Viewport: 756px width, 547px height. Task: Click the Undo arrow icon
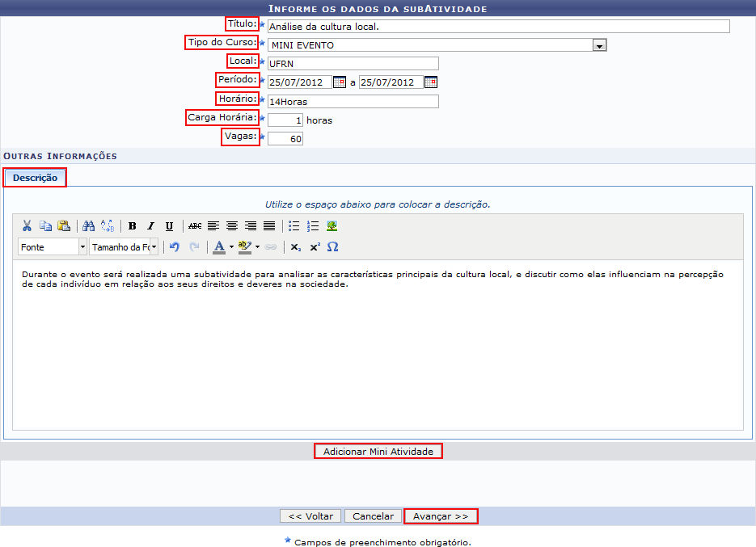pyautogui.click(x=174, y=247)
